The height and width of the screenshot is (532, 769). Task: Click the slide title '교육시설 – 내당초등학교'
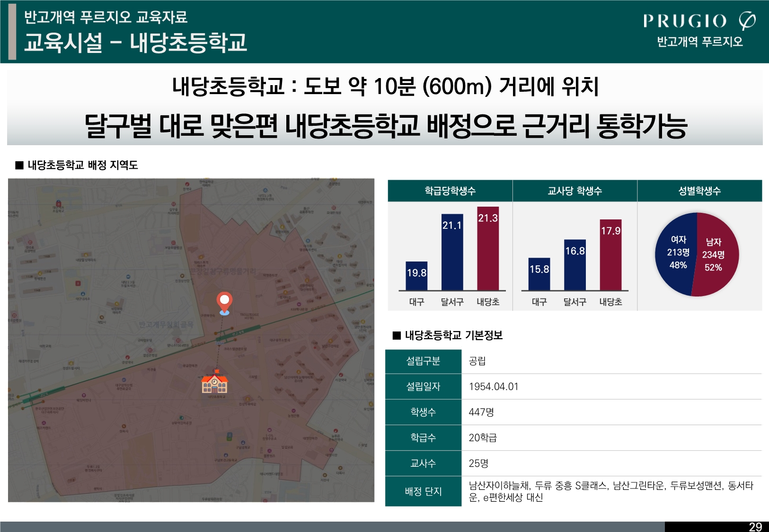coord(135,43)
